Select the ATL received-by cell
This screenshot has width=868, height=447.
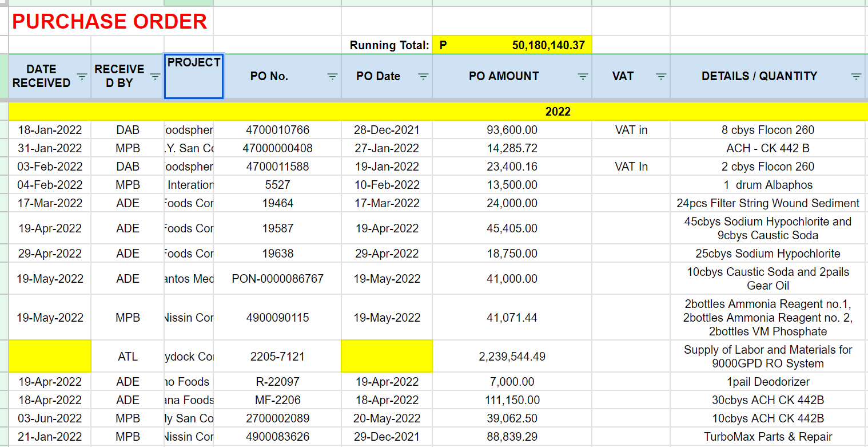pyautogui.click(x=128, y=357)
